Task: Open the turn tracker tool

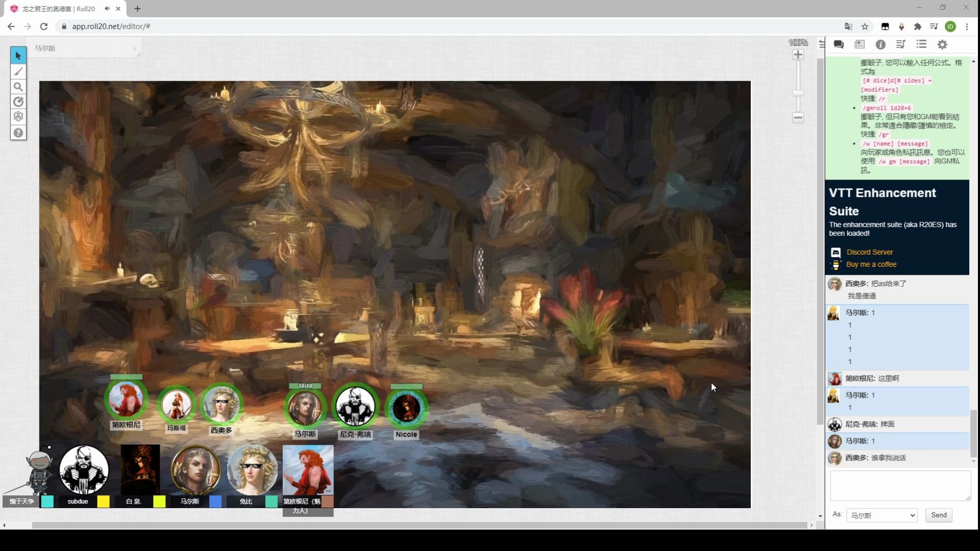Action: 18,102
